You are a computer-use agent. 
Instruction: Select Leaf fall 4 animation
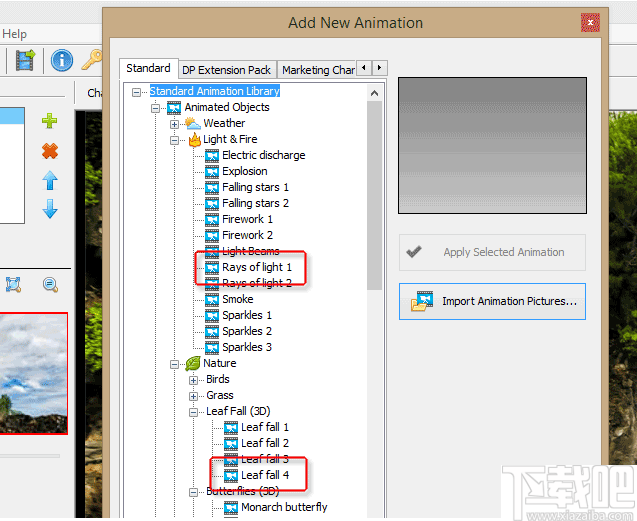tap(265, 475)
